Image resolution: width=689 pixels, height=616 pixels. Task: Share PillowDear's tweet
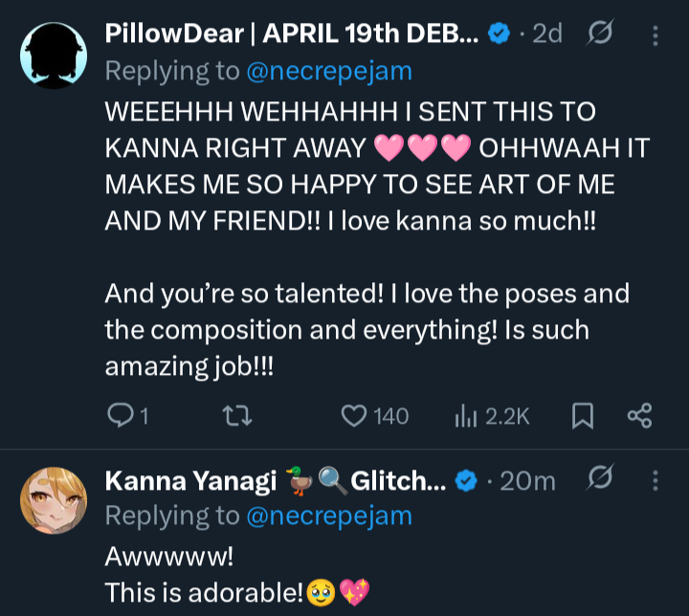[x=638, y=415]
